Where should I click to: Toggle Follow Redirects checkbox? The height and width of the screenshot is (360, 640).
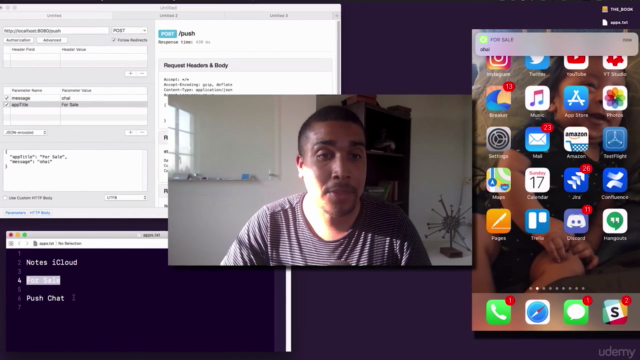114,40
